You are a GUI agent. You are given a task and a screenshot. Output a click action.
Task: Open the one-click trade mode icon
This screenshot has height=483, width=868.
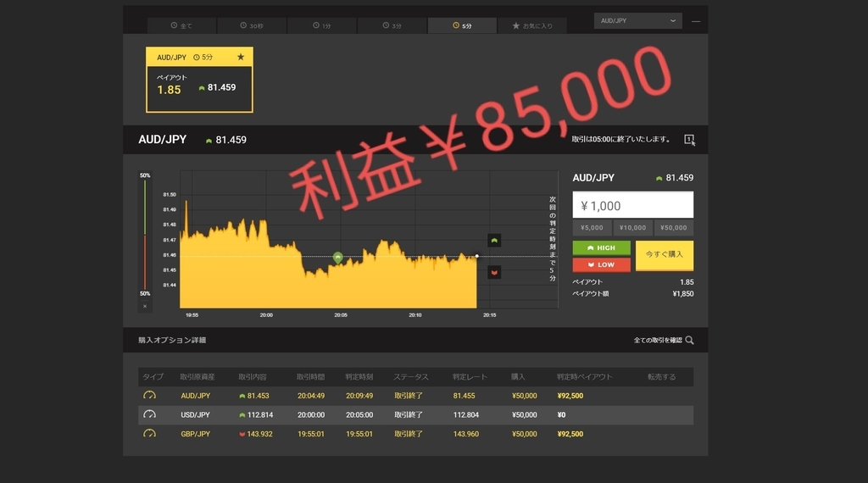click(x=689, y=140)
